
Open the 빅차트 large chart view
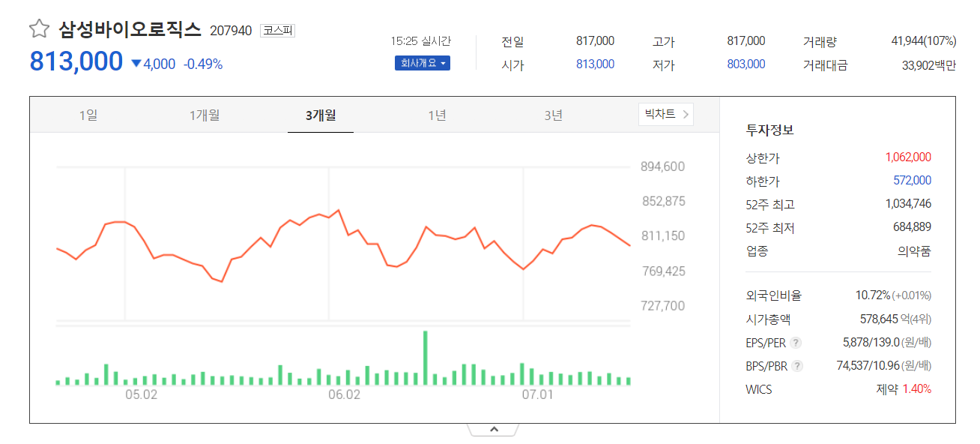click(665, 114)
